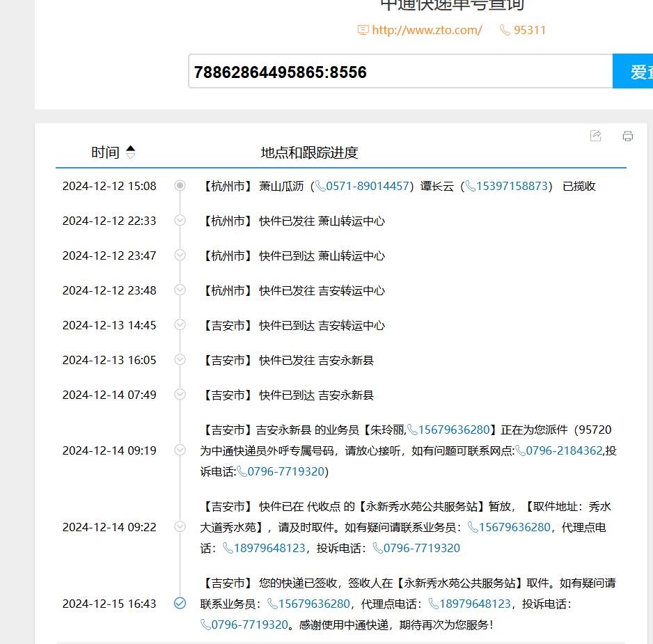Click the 时间 column header

click(105, 152)
